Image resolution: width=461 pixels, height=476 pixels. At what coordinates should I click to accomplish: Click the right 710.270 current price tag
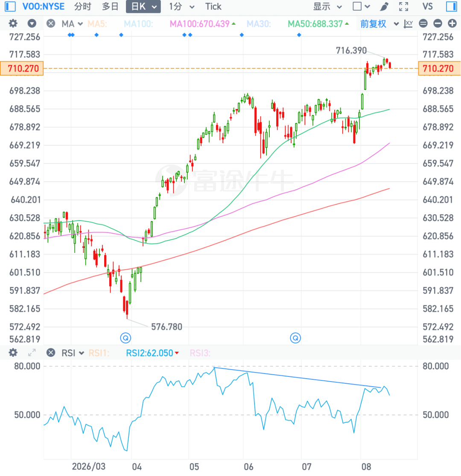(440, 68)
